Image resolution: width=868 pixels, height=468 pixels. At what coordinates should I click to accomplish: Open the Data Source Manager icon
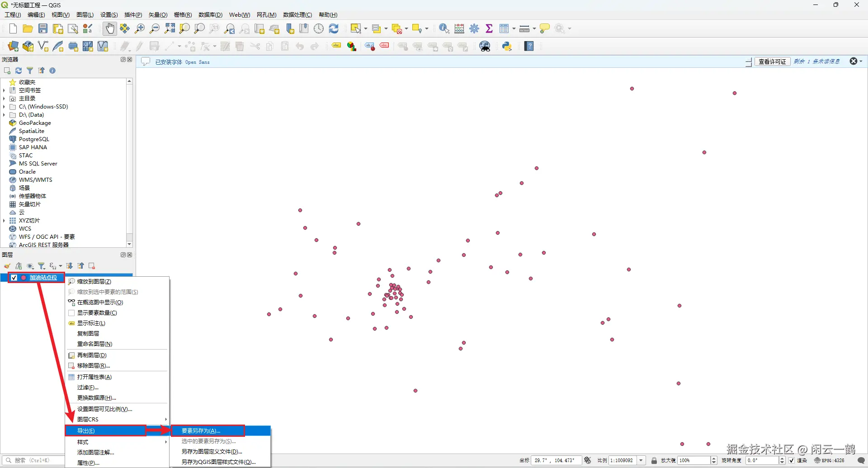coord(13,46)
